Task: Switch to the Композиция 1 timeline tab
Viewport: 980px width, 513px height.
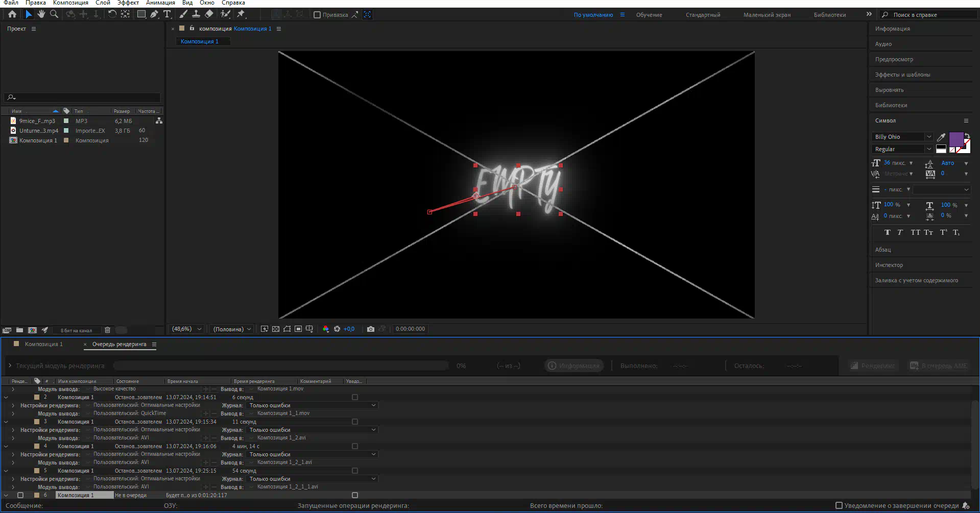Action: (43, 345)
